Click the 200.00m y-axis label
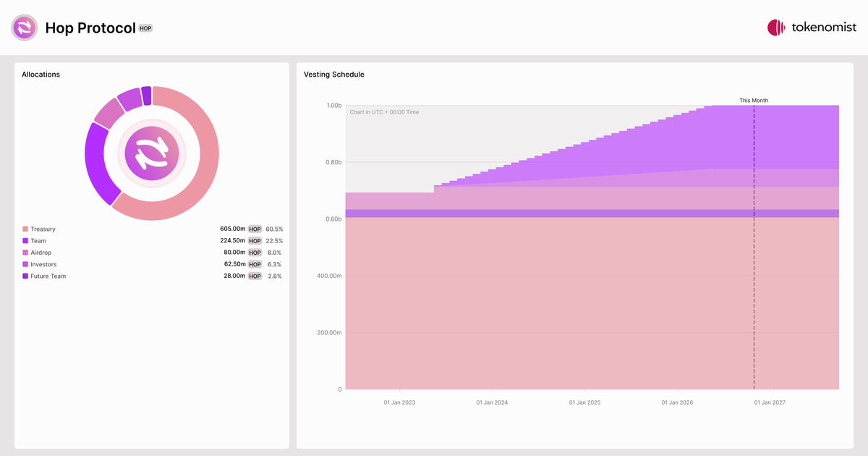This screenshot has height=456, width=868. (x=329, y=333)
